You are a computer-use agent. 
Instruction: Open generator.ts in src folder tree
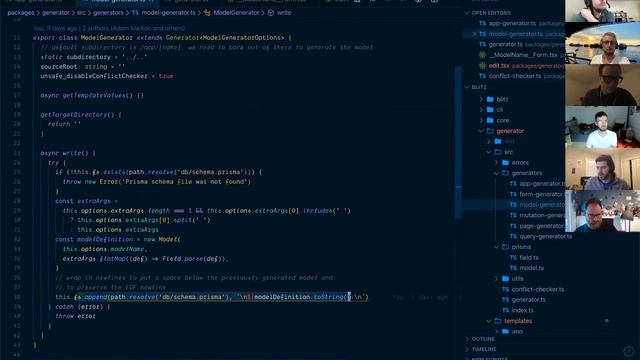(529, 300)
